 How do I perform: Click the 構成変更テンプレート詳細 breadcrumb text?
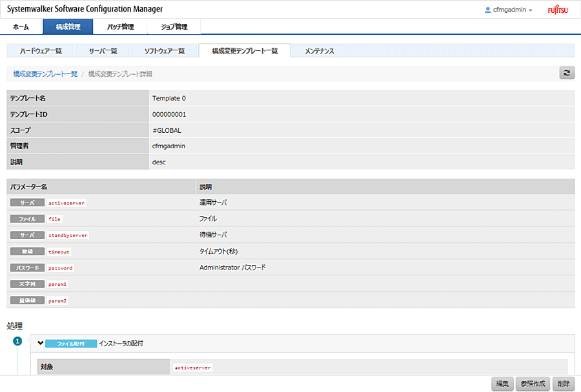(x=120, y=73)
